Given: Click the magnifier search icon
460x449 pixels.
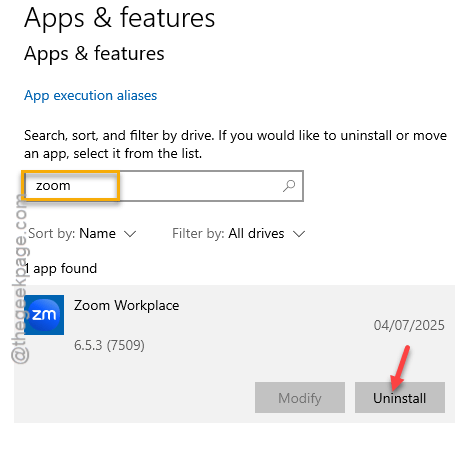Looking at the screenshot, I should click(x=289, y=186).
